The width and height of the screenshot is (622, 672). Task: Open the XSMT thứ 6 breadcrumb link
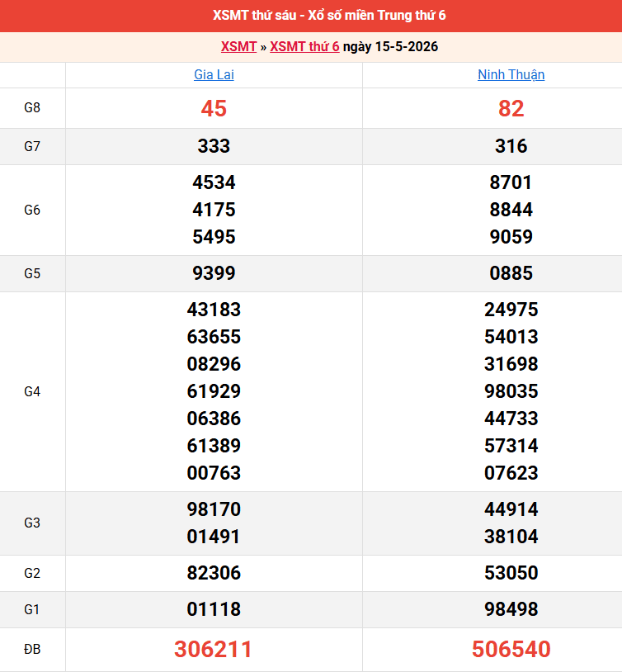tap(304, 46)
